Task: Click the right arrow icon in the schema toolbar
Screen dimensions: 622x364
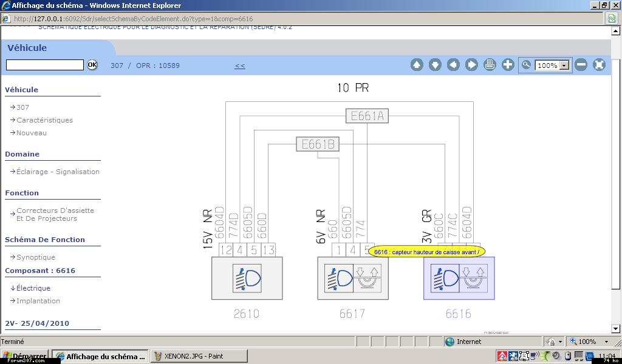Action: (471, 64)
